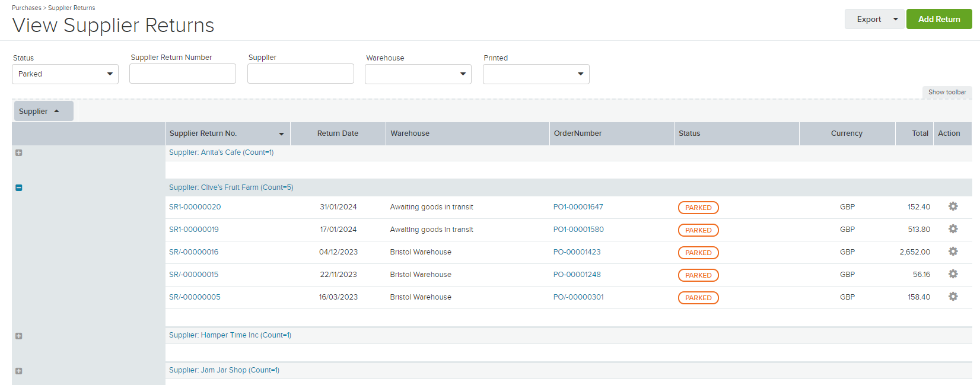Open purchase order PO-00001423
Viewport: 980px width, 385px height.
coord(577,252)
